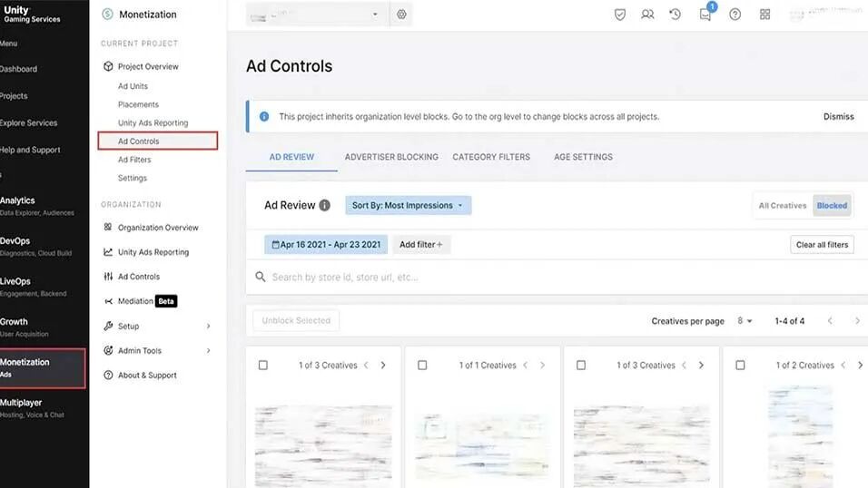This screenshot has width=868, height=488.
Task: Click the Setup wrench icon
Action: pos(108,326)
